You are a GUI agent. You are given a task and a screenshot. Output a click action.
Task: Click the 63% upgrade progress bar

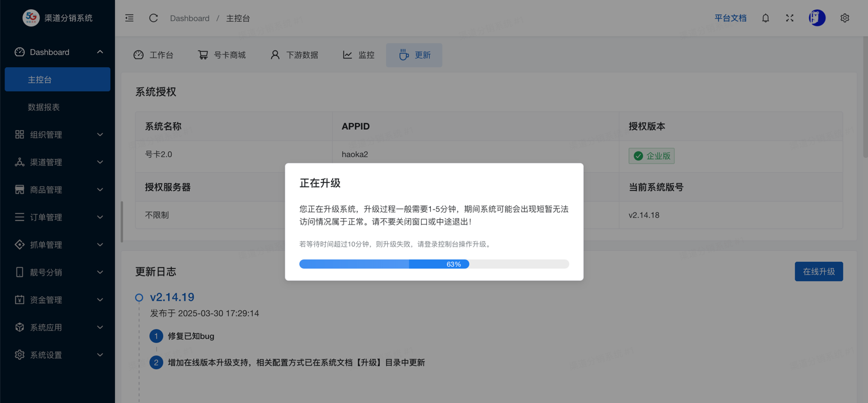(434, 264)
